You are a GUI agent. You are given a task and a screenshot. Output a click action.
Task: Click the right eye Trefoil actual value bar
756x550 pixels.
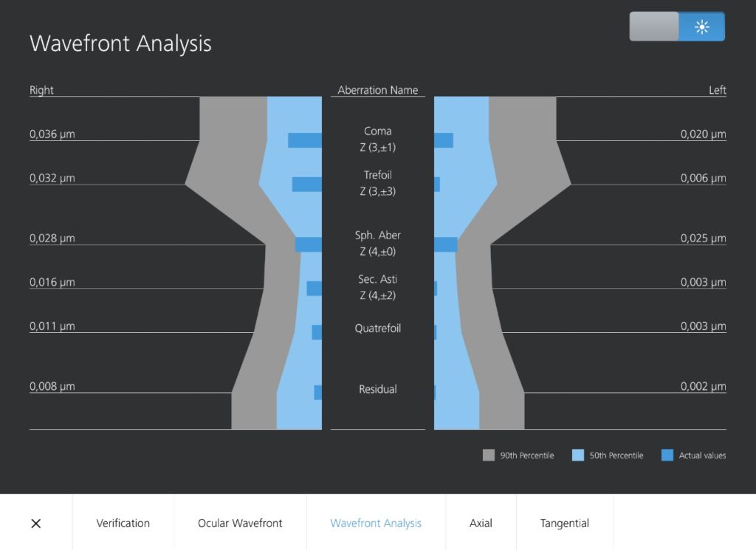point(306,185)
